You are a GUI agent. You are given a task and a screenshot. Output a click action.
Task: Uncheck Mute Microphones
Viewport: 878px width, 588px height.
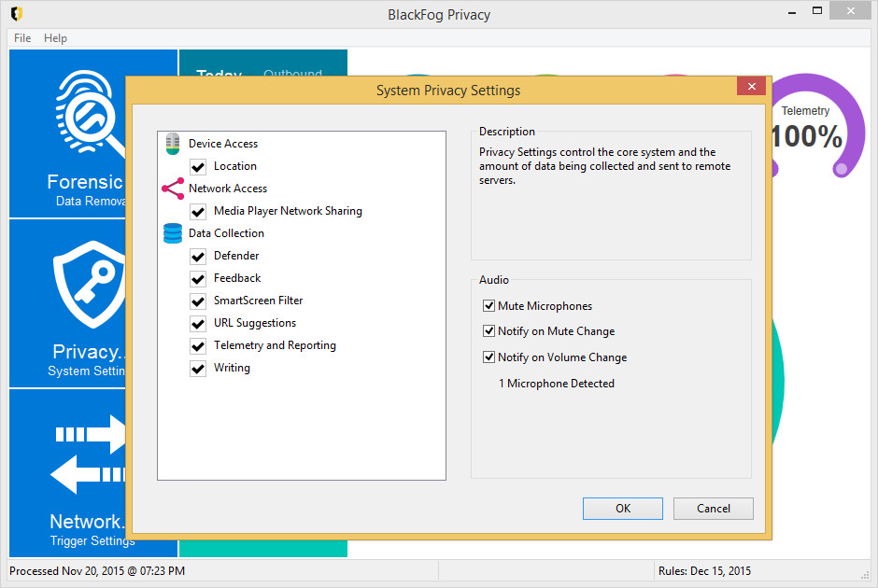pyautogui.click(x=489, y=305)
